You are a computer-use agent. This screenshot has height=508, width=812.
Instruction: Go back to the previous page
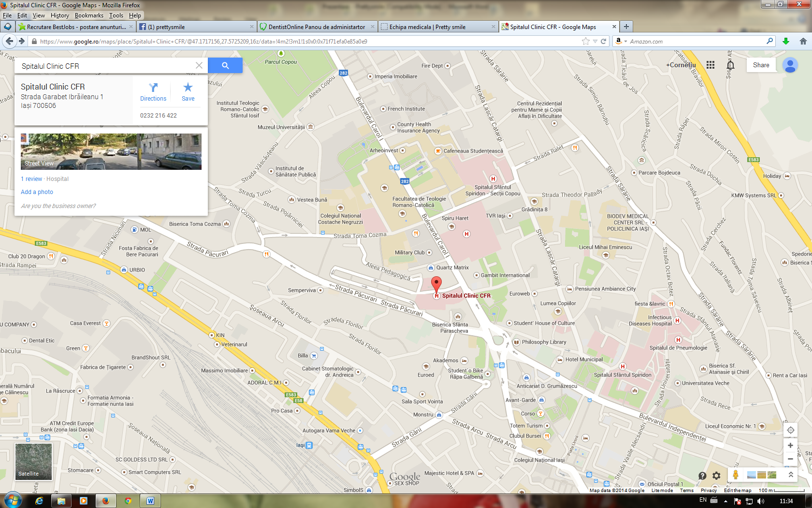click(10, 41)
